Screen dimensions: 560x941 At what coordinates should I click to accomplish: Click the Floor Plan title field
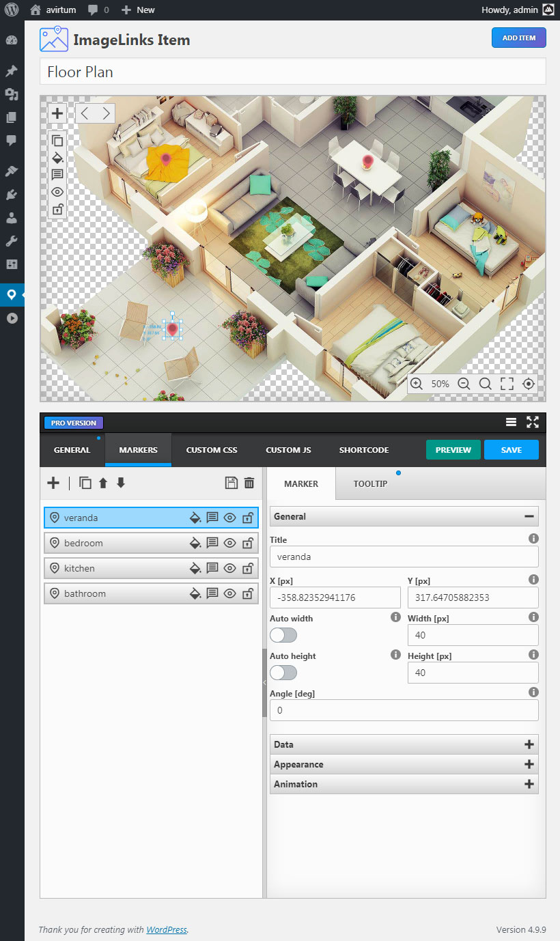pyautogui.click(x=293, y=72)
